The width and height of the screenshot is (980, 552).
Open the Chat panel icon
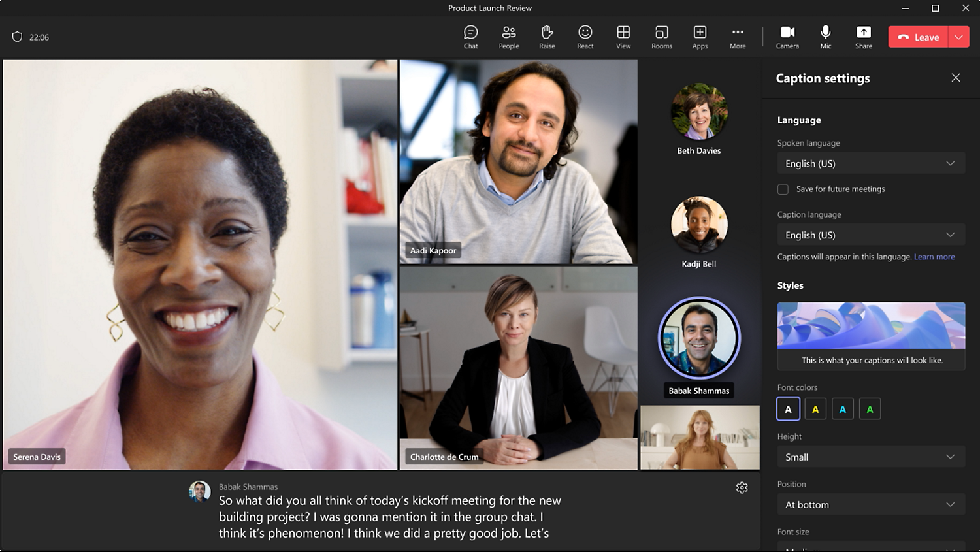[x=470, y=37]
